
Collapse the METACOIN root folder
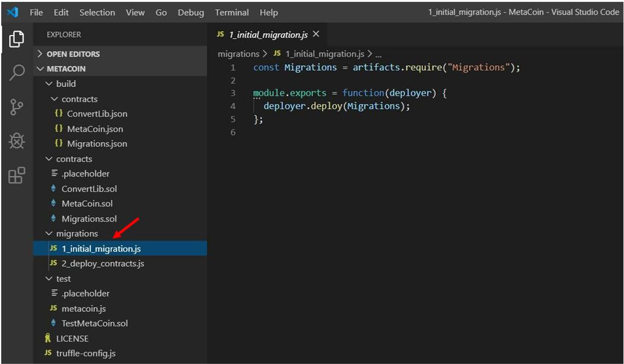(66, 69)
